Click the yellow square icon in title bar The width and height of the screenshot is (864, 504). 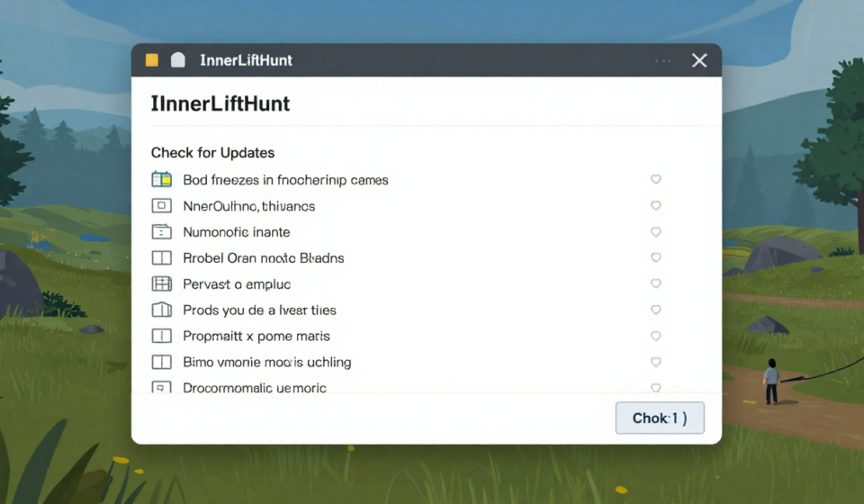[152, 60]
